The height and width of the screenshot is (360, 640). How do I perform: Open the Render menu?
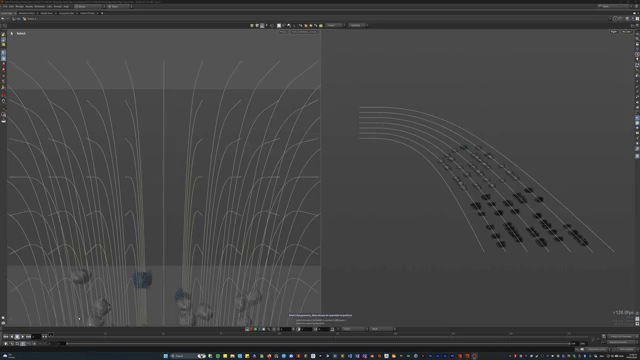(x=19, y=7)
